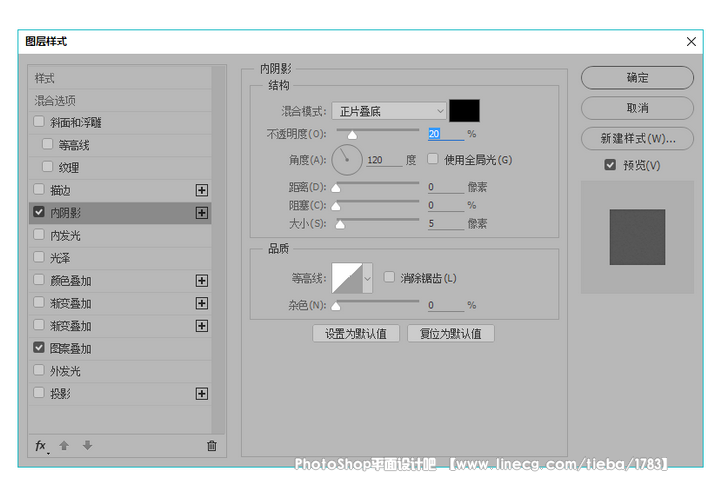The width and height of the screenshot is (718, 481).
Task: Enable the 外发光 checkbox
Action: click(39, 370)
